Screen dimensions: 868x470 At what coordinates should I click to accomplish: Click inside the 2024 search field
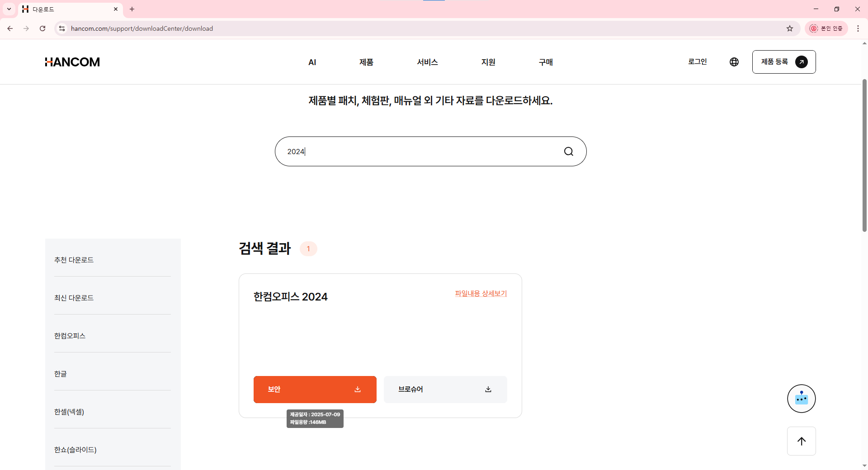click(x=407, y=151)
